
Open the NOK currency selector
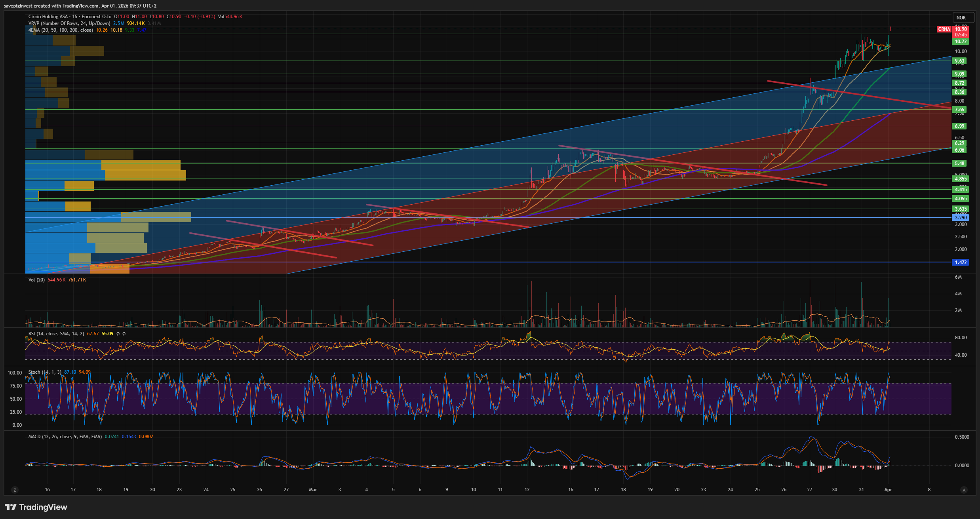(961, 17)
